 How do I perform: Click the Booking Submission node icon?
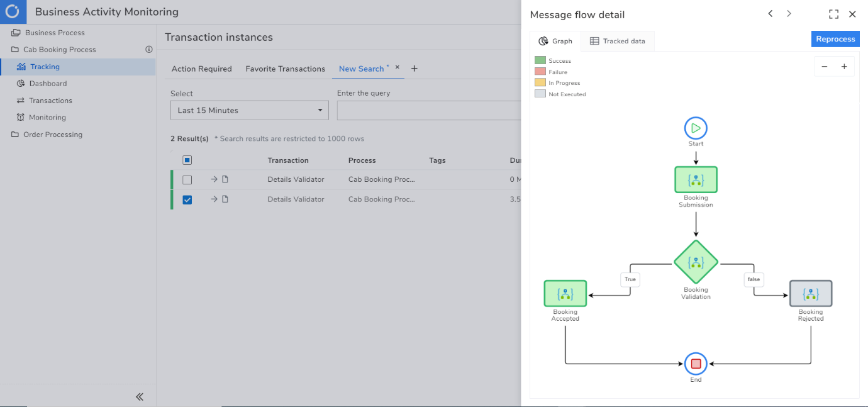[x=696, y=180]
